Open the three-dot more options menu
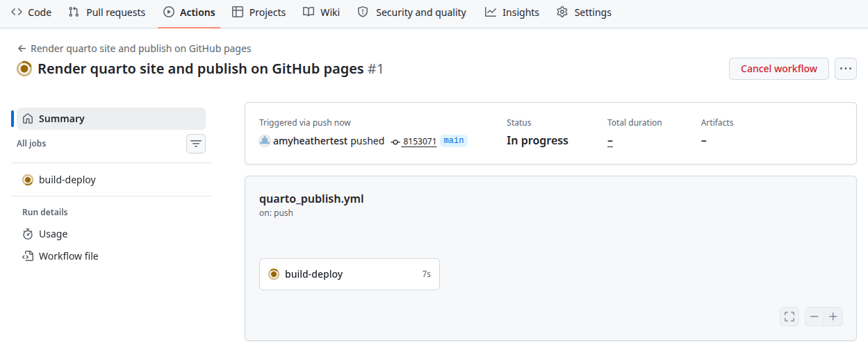This screenshot has height=352, width=868. tap(846, 69)
